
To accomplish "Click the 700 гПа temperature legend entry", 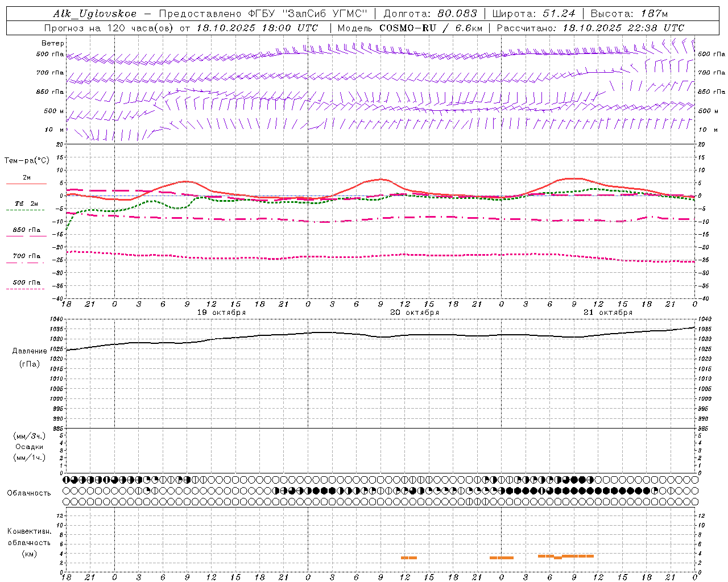I will (27, 256).
